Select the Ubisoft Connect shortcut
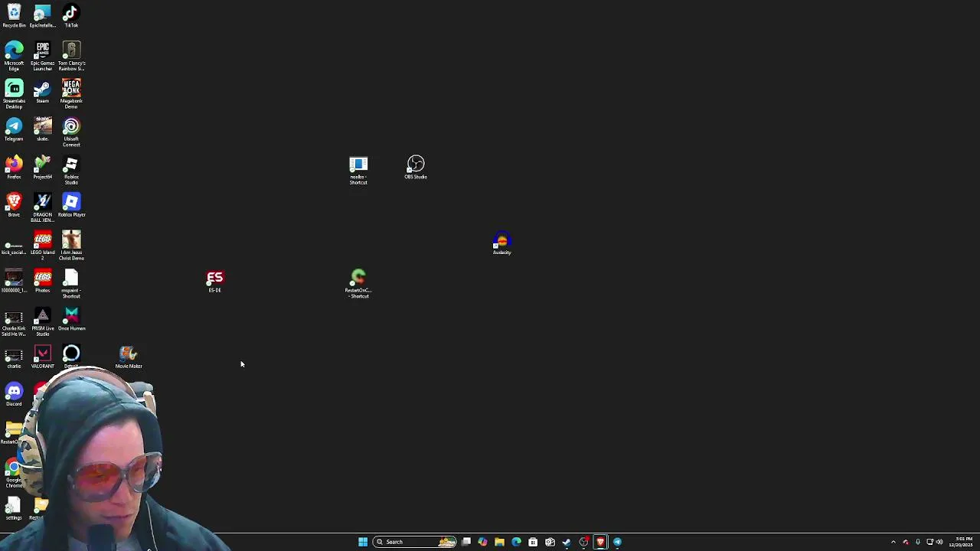Viewport: 980px width, 551px height. pos(71,132)
